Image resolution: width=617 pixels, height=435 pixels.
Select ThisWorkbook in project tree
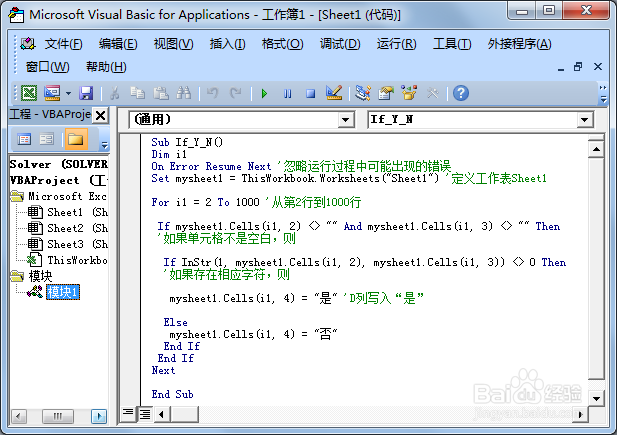coord(68,260)
